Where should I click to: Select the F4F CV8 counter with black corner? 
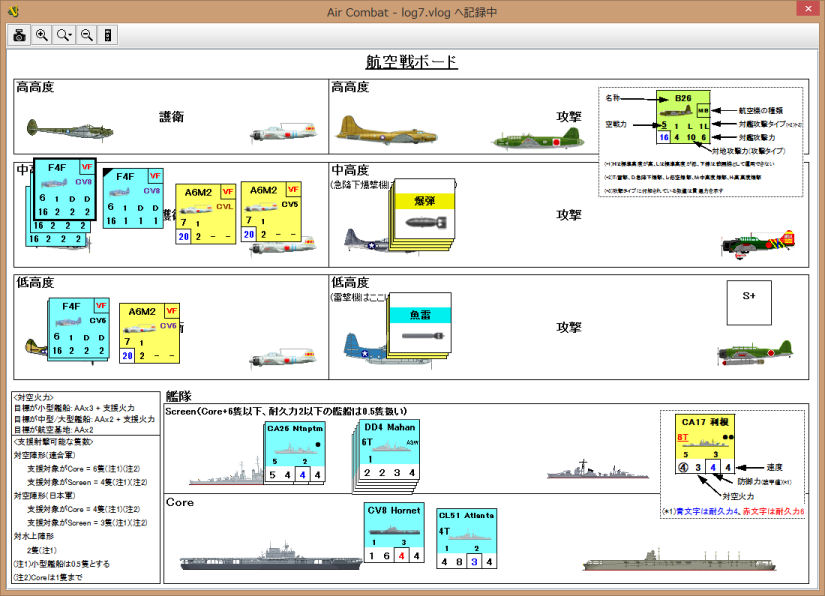[x=133, y=198]
